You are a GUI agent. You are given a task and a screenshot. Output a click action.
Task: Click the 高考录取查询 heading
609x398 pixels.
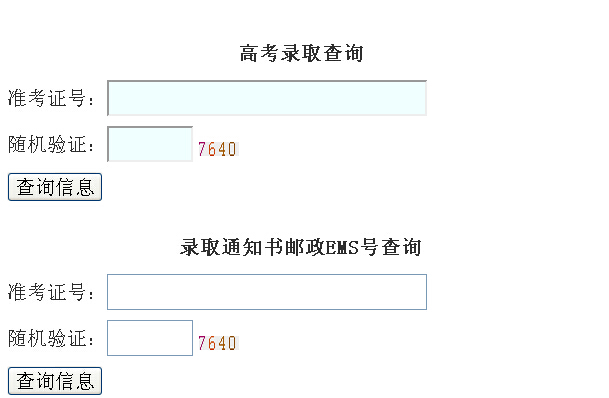(x=301, y=53)
